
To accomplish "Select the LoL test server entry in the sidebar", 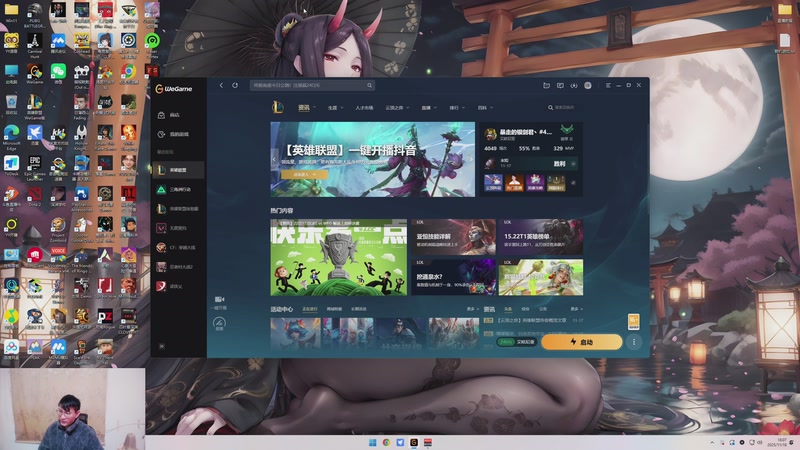I will (x=179, y=209).
